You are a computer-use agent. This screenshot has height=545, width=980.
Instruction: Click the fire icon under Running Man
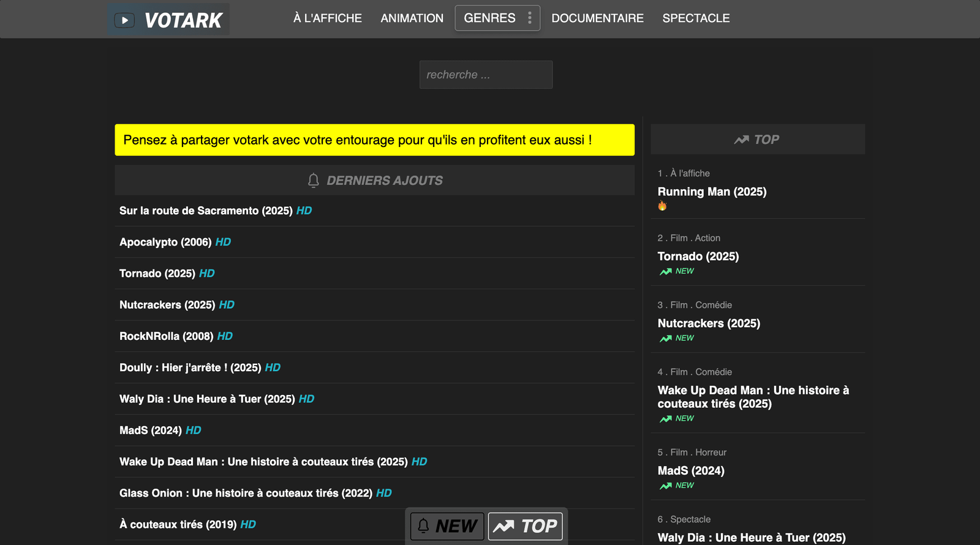(662, 206)
